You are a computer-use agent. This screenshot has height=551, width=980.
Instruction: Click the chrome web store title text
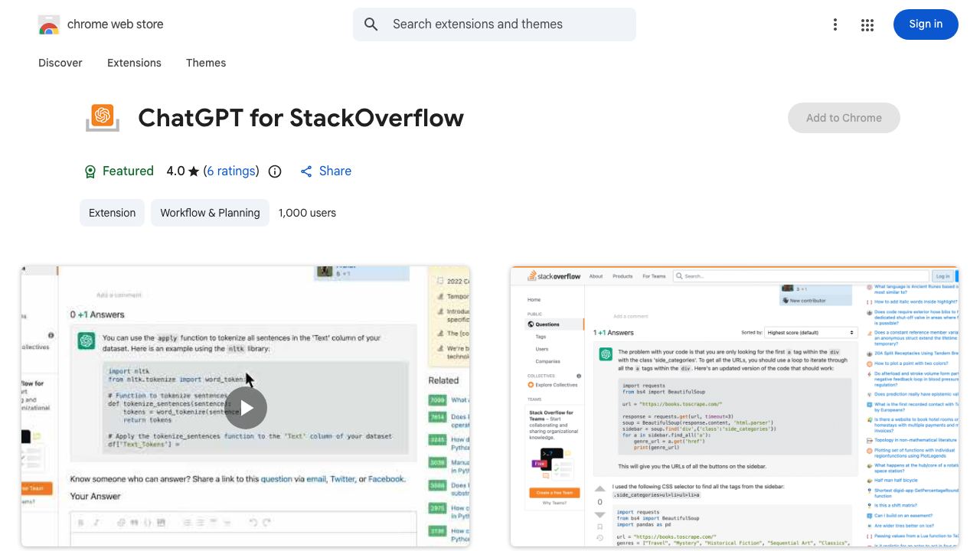(x=116, y=24)
